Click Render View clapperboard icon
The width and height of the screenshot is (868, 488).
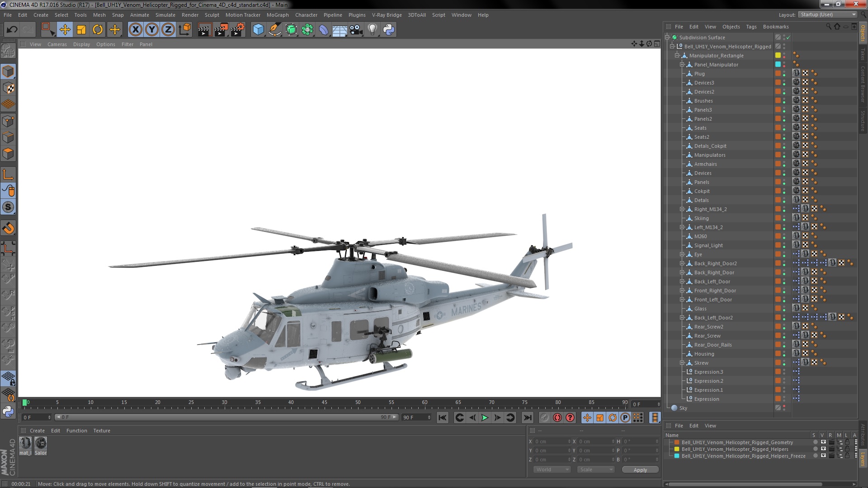[x=204, y=30]
